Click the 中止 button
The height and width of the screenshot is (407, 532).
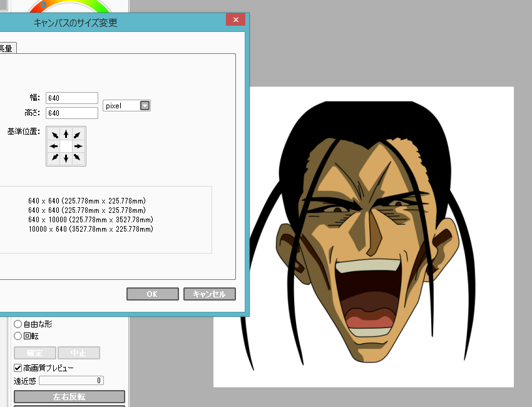tap(79, 353)
